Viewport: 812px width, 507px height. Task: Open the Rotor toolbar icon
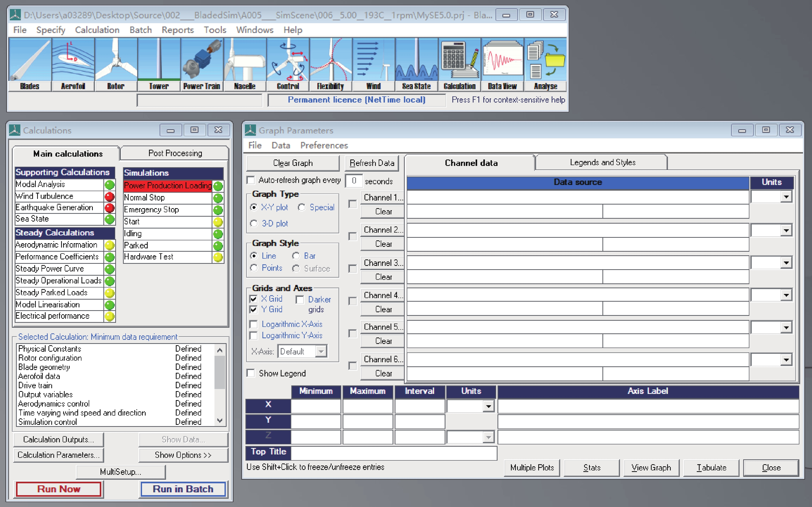tap(116, 64)
